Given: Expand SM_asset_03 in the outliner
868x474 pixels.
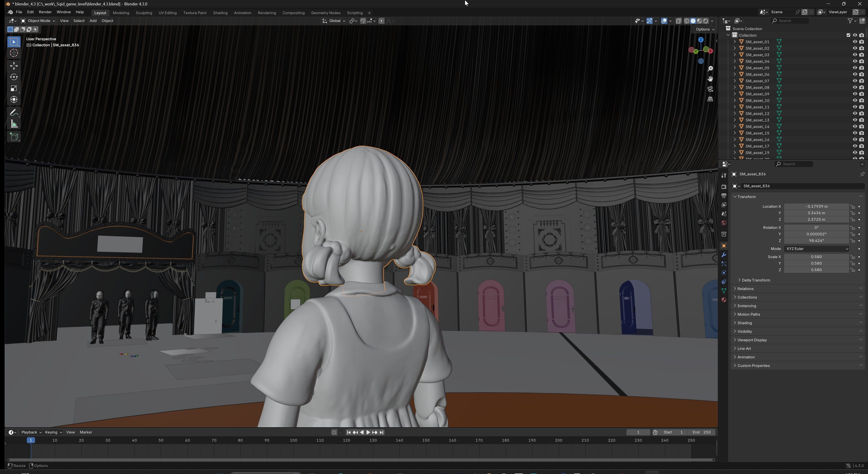Looking at the screenshot, I should (x=735, y=55).
